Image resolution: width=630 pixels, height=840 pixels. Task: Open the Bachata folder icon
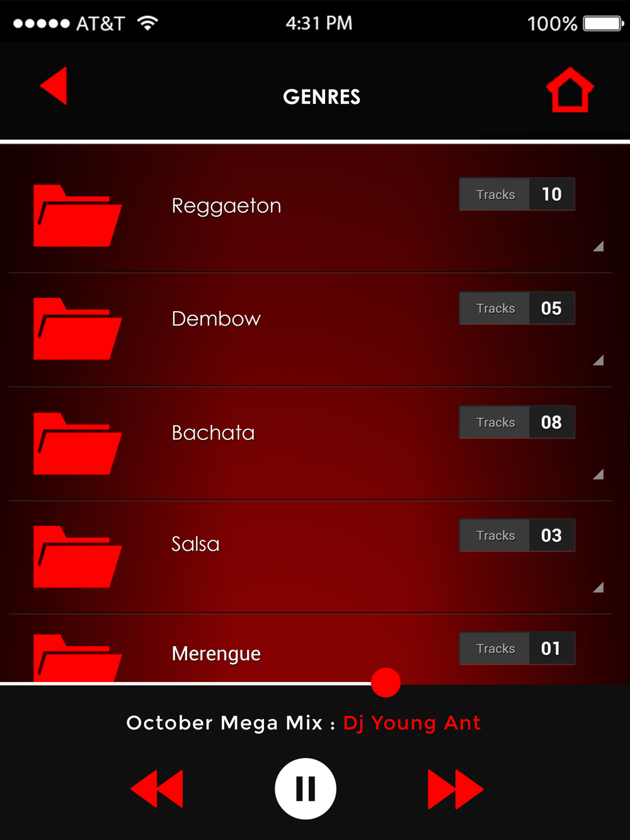[x=77, y=443]
